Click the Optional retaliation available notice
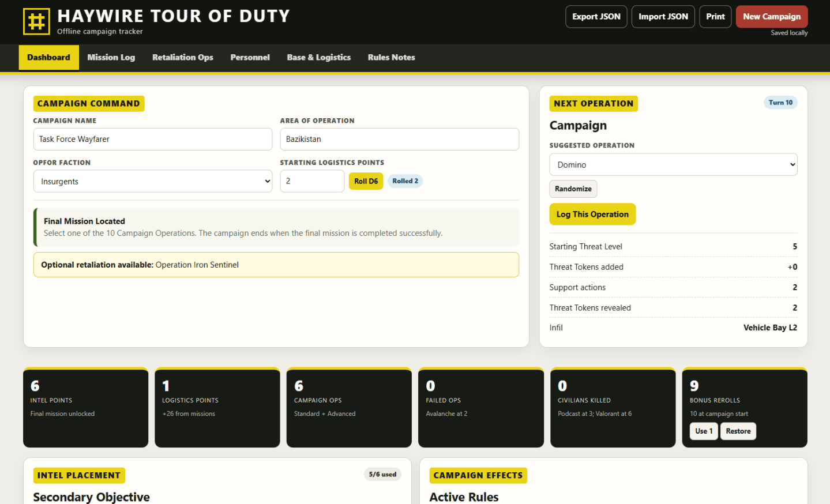 point(276,265)
